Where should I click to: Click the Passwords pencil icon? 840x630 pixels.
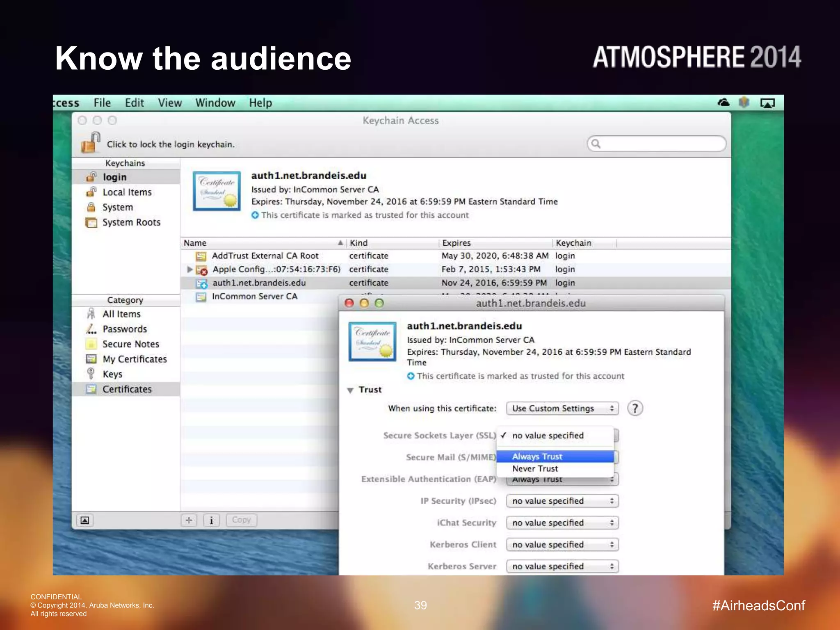point(91,329)
